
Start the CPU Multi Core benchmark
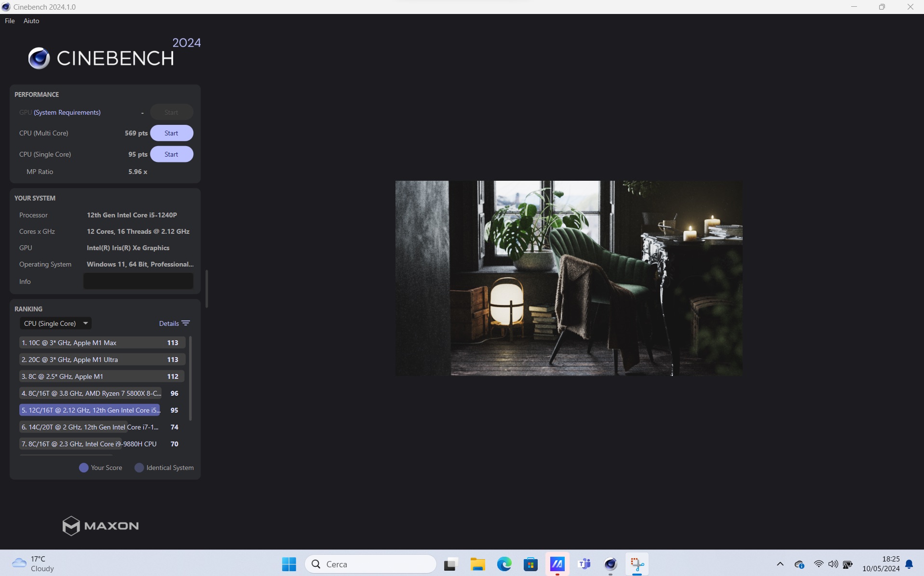coord(171,133)
